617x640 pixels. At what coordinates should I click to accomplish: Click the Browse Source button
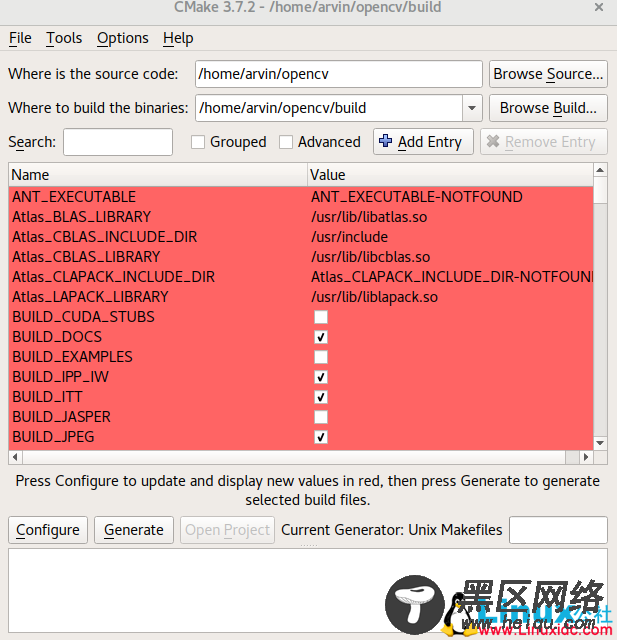point(548,74)
